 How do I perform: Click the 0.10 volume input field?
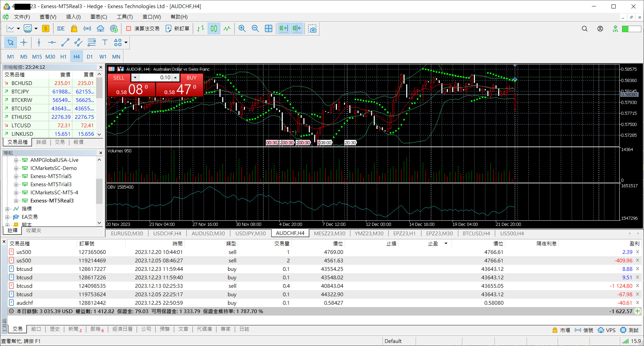click(x=156, y=78)
